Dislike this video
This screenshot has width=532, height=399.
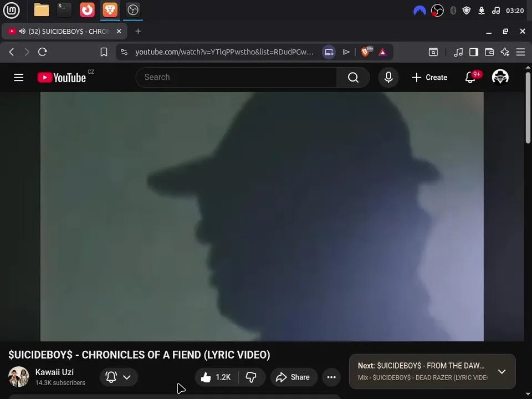[252, 377]
